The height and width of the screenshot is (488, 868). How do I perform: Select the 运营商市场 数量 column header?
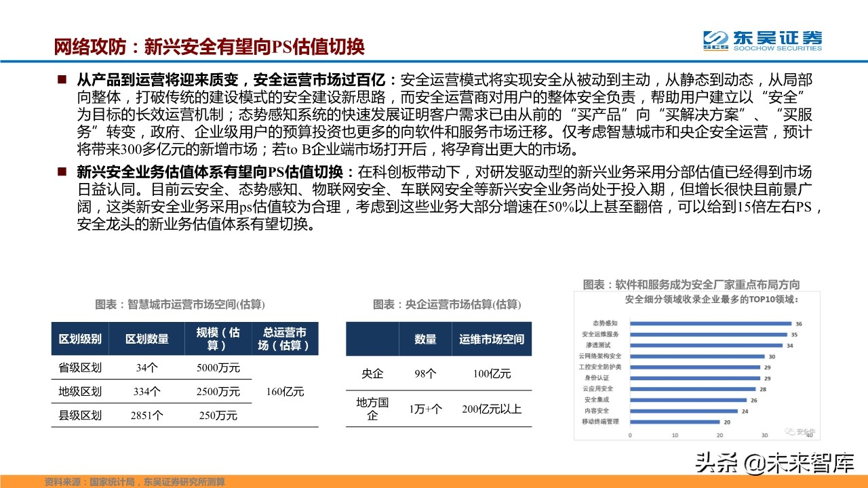[426, 340]
